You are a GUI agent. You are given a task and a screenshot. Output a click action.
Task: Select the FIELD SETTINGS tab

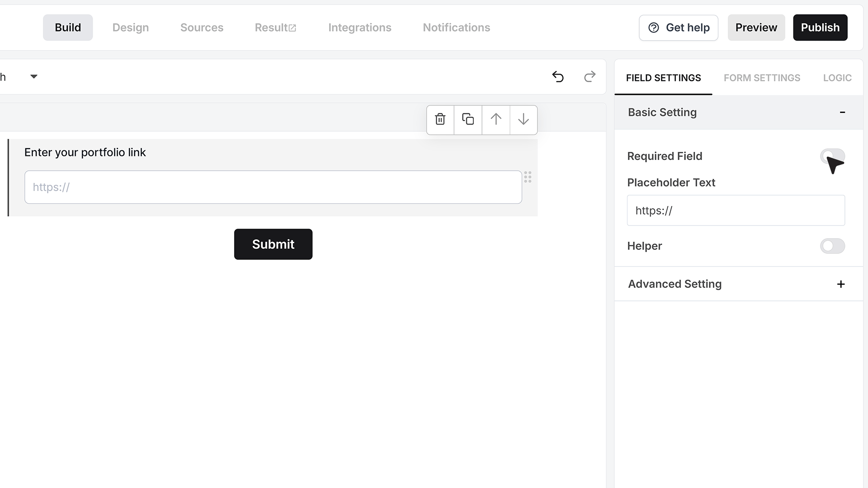[x=663, y=78]
